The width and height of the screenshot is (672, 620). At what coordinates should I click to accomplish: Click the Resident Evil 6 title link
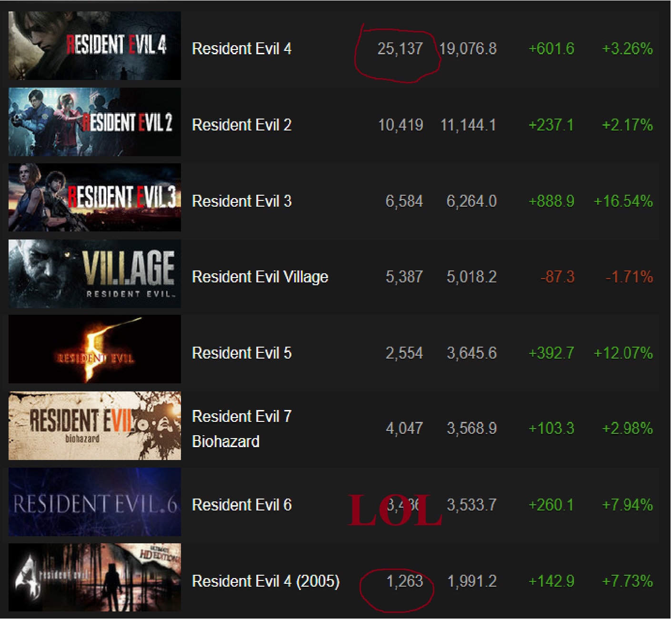click(241, 505)
